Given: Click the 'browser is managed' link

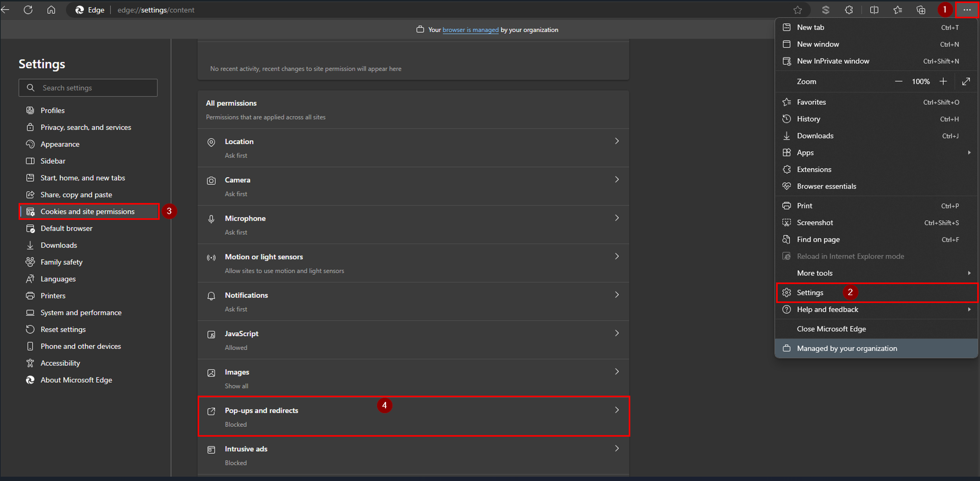Looking at the screenshot, I should click(470, 30).
